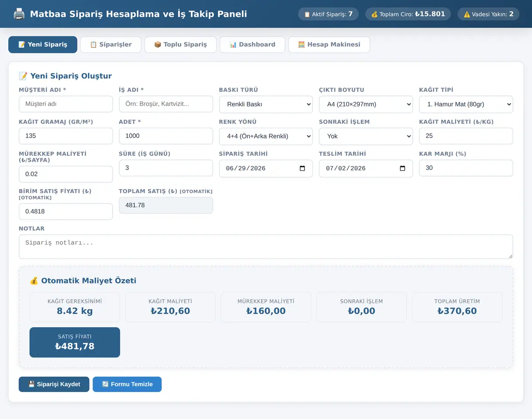Viewport: 532px width, 419px height.
Task: Click the Aktif Sipariş counter badge
Action: pyautogui.click(x=329, y=14)
